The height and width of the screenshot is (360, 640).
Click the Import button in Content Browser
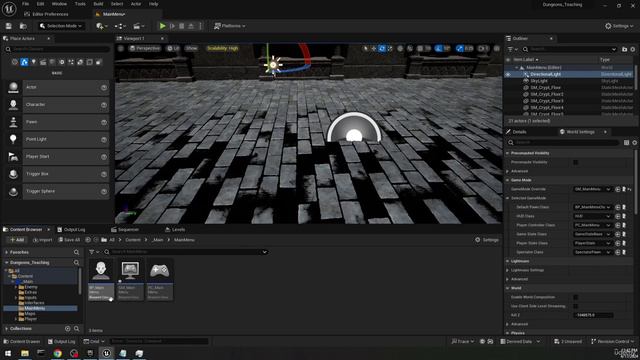pyautogui.click(x=42, y=240)
